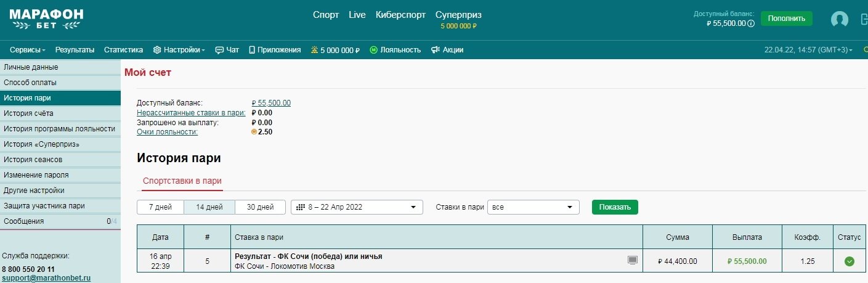Click the Показать button
Viewport: 868px width, 283px height.
(x=614, y=207)
